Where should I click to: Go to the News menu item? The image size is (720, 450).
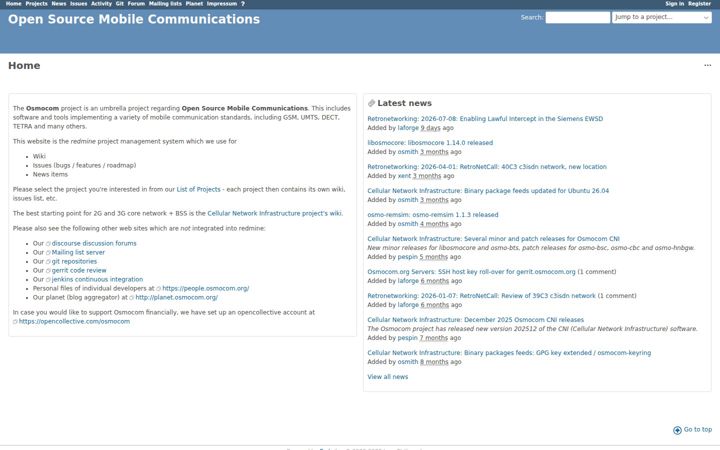click(59, 4)
